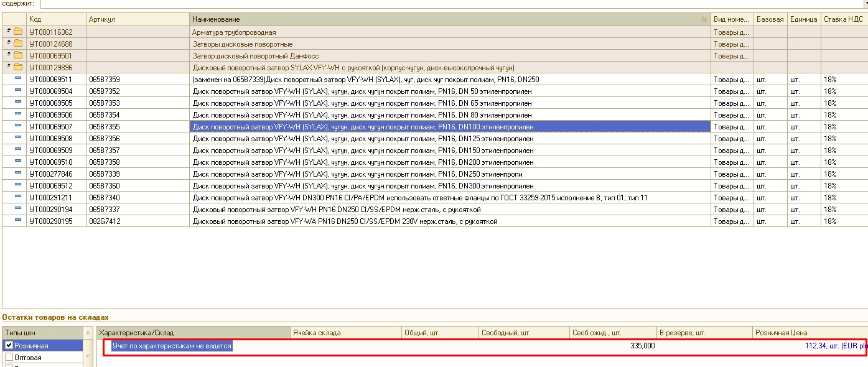Viewport: 868px width, 367px height.
Task: Click the Розничная Цена column header
Action: 809,333
